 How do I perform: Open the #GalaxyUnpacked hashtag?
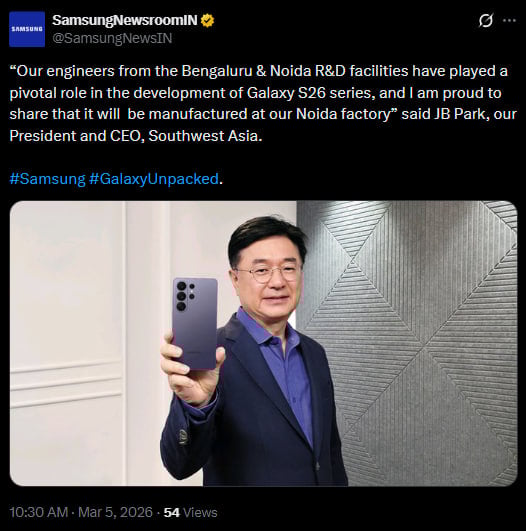click(x=154, y=178)
